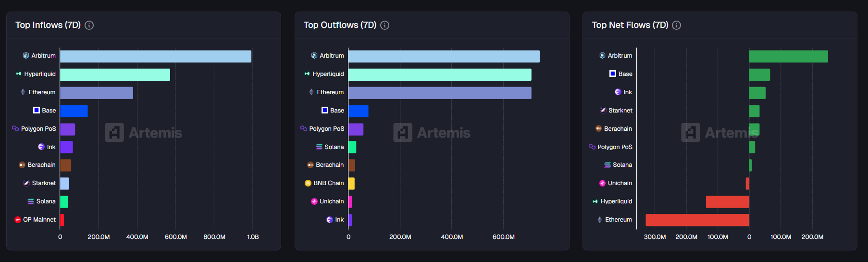Screen dimensions: 868x262
Task: Click the BNB Chain icon in Top Outflows
Action: click(308, 183)
